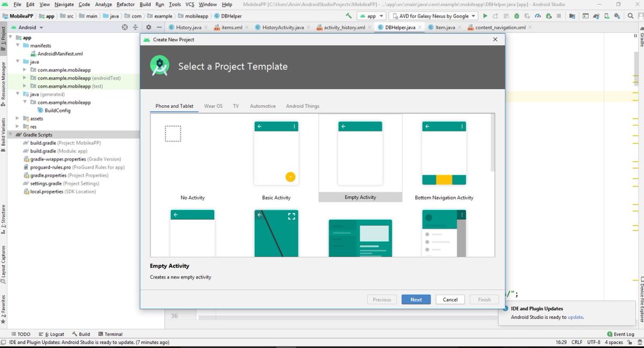Close the DBHelper.java editor tab
Viewport: 644px width, 348px height.
(x=421, y=27)
